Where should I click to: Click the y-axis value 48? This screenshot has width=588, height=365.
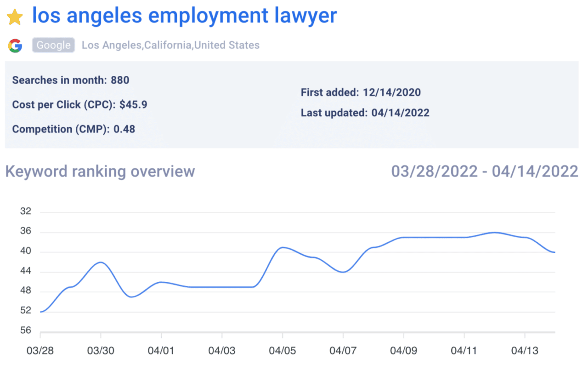pos(26,291)
